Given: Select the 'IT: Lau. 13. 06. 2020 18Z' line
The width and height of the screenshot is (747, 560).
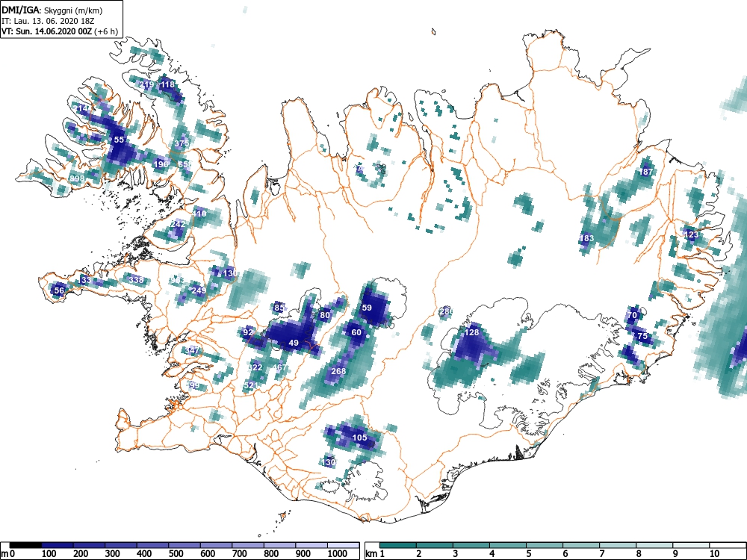Looking at the screenshot, I should [47, 21].
